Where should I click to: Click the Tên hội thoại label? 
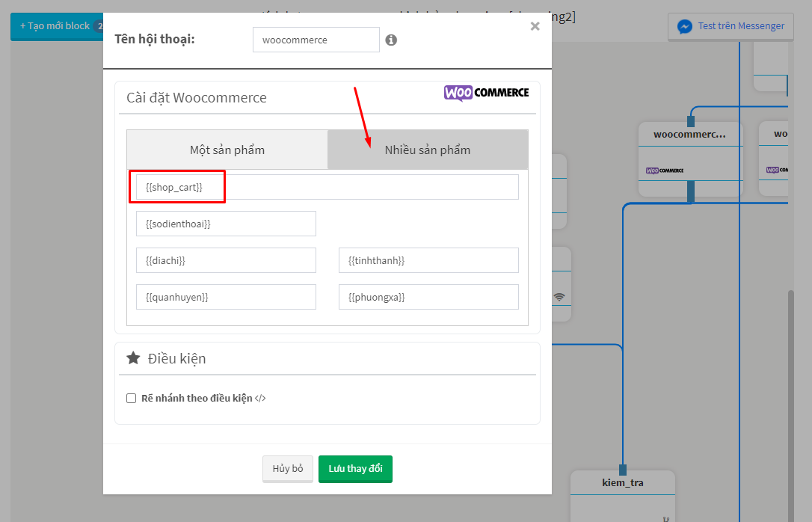pos(155,40)
